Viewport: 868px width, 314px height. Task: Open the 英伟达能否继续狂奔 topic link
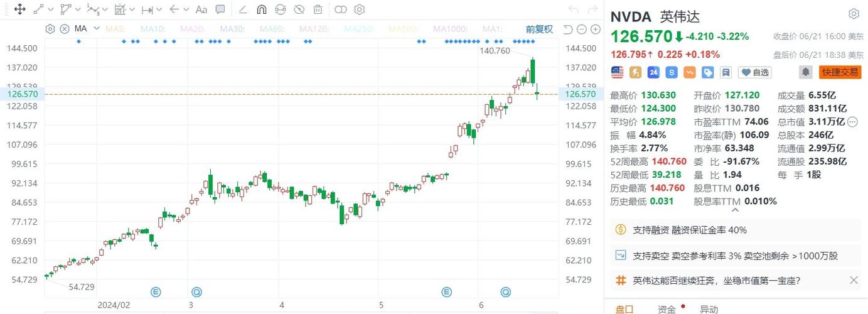click(x=716, y=280)
